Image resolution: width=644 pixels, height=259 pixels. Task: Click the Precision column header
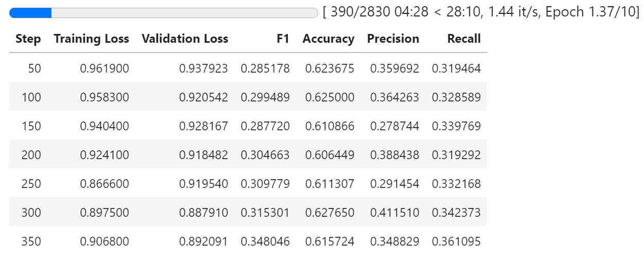pos(393,39)
